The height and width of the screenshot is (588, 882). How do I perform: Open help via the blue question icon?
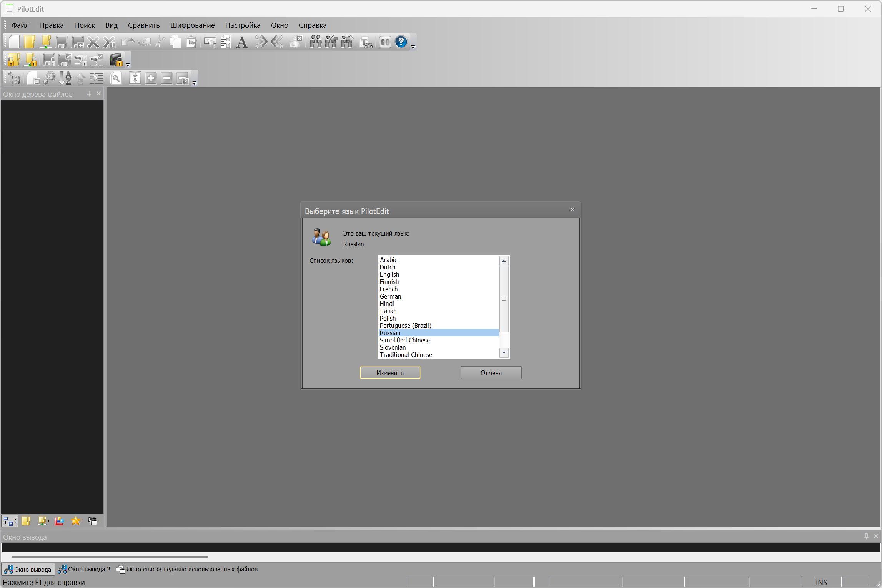pos(401,42)
